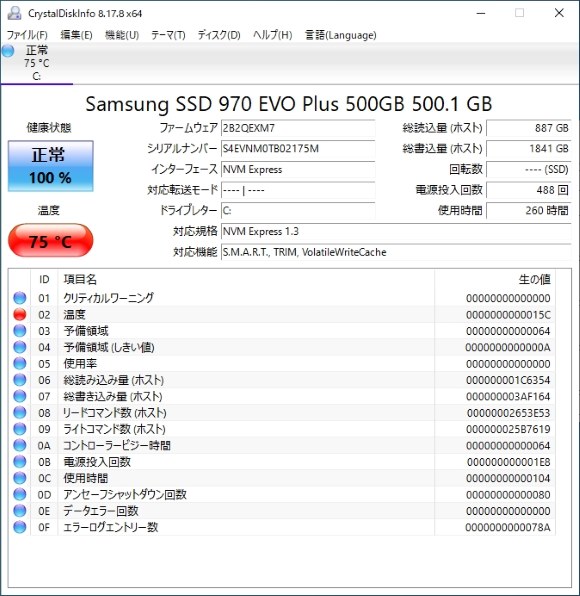Open the ファイル(F) menu
This screenshot has width=580, height=596.
coord(27,35)
